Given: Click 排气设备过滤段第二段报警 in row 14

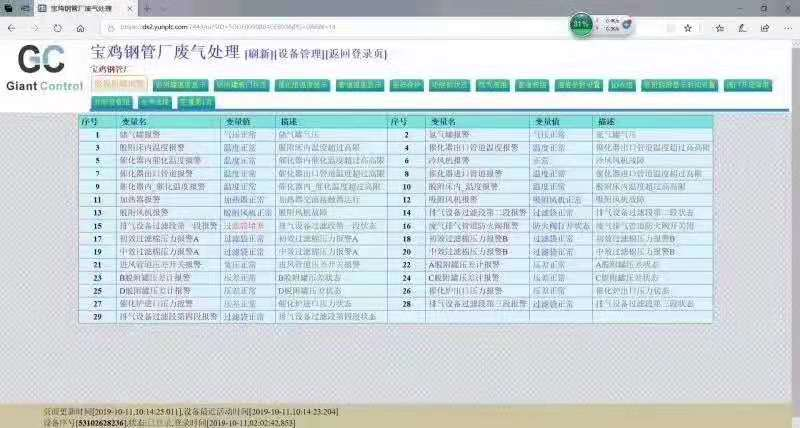Looking at the screenshot, I should [x=478, y=212].
